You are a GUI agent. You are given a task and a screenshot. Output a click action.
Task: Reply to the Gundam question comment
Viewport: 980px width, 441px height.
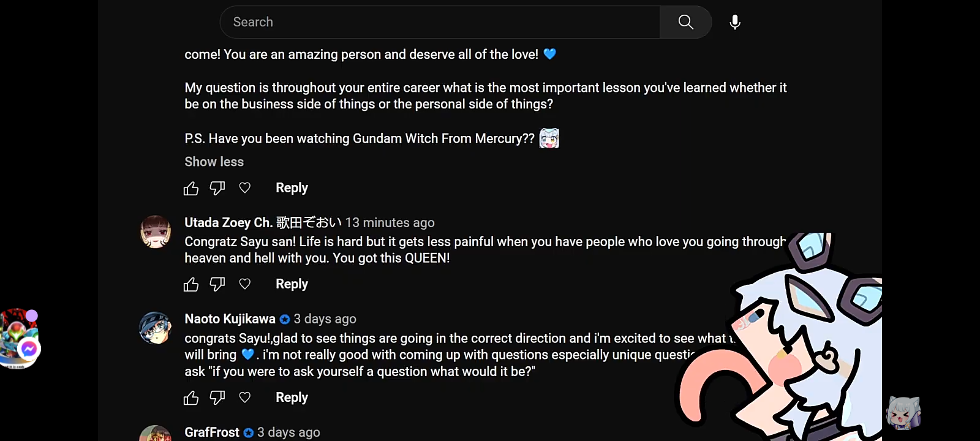[292, 188]
